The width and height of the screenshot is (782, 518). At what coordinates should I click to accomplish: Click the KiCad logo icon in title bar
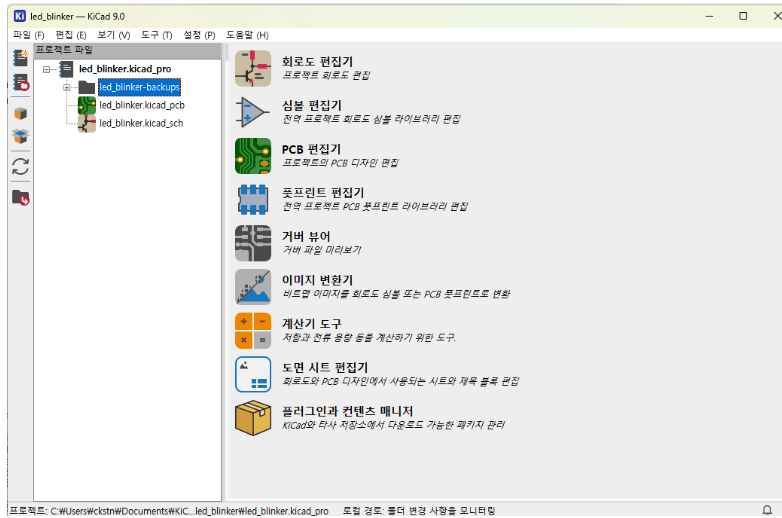[19, 16]
